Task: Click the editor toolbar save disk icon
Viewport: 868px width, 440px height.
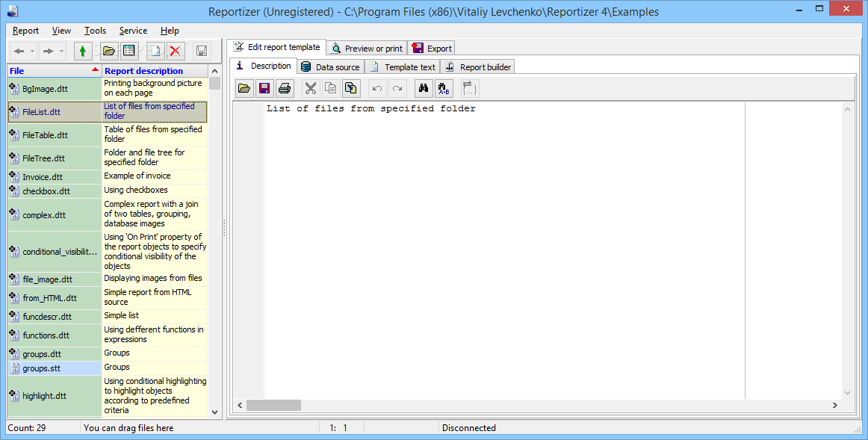Action: click(x=264, y=88)
